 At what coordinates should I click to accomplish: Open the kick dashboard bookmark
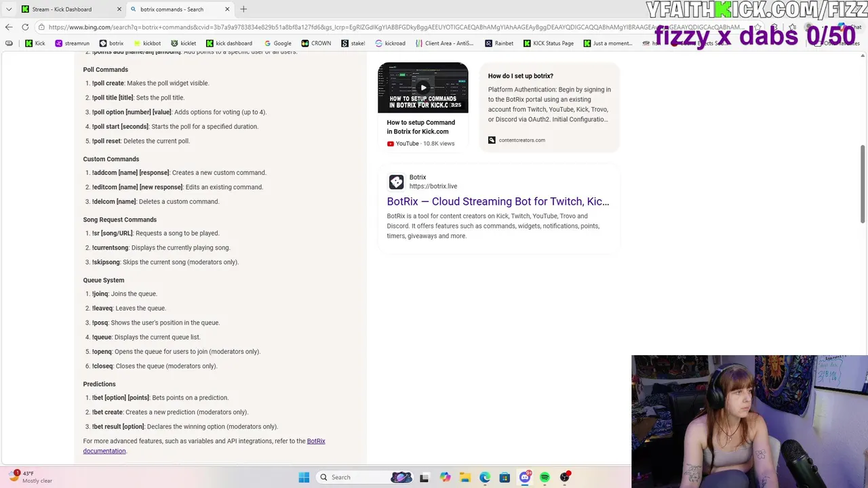tap(229, 43)
